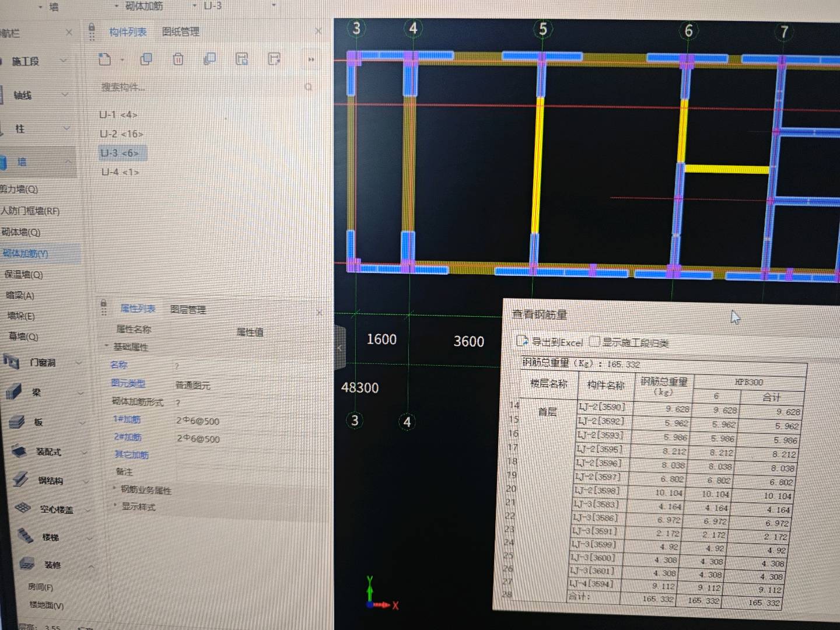Image resolution: width=840 pixels, height=630 pixels.
Task: Click axis bubble 6 at top
Action: tap(688, 30)
